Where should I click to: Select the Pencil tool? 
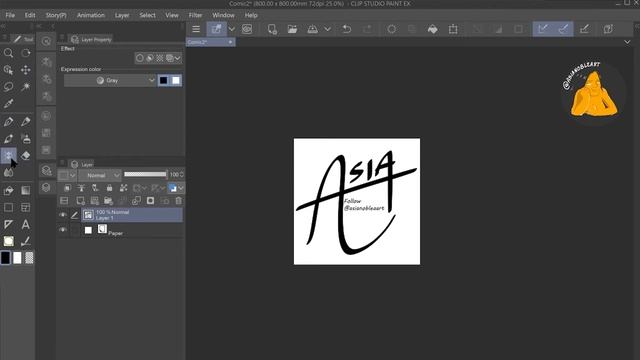tap(26, 121)
